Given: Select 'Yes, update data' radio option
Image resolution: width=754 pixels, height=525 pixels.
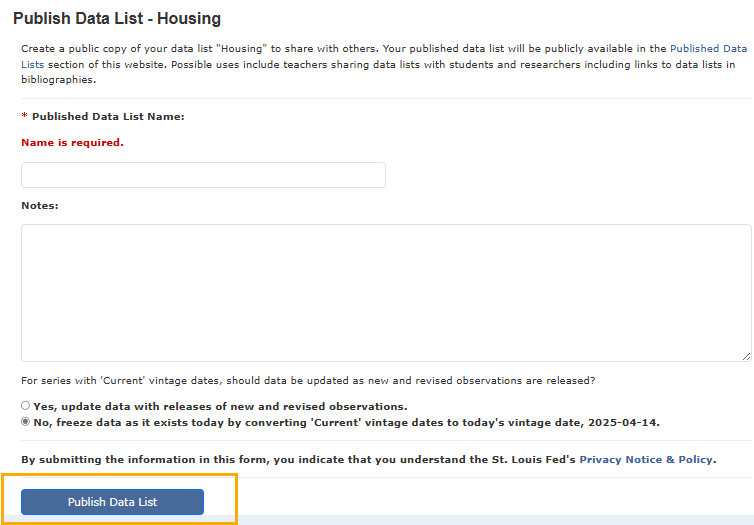Looking at the screenshot, I should pos(25,406).
